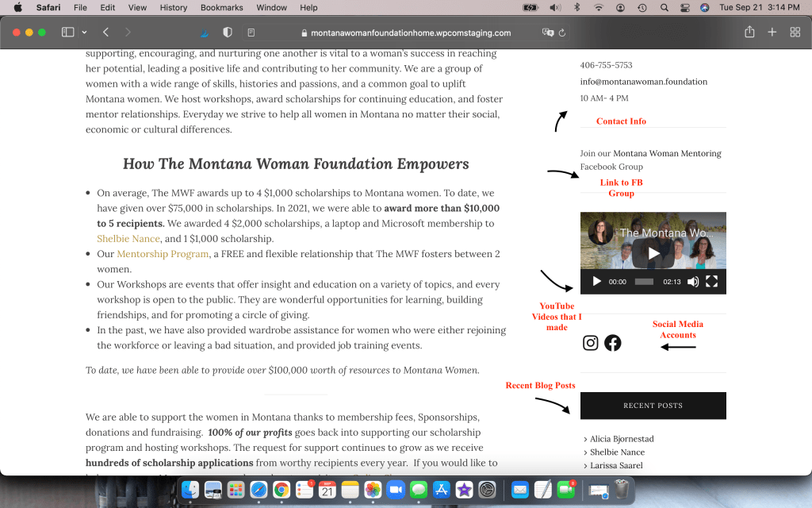Open the Instagram social media icon

(x=591, y=343)
